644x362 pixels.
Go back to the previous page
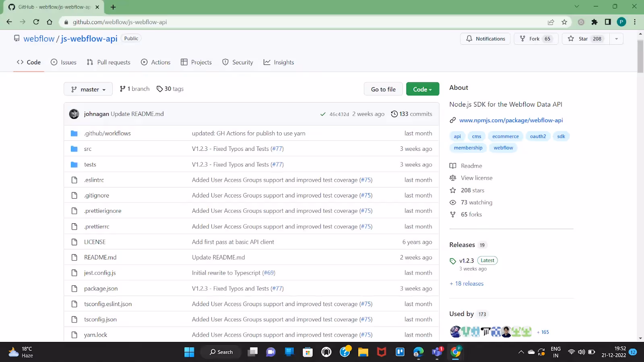point(9,22)
